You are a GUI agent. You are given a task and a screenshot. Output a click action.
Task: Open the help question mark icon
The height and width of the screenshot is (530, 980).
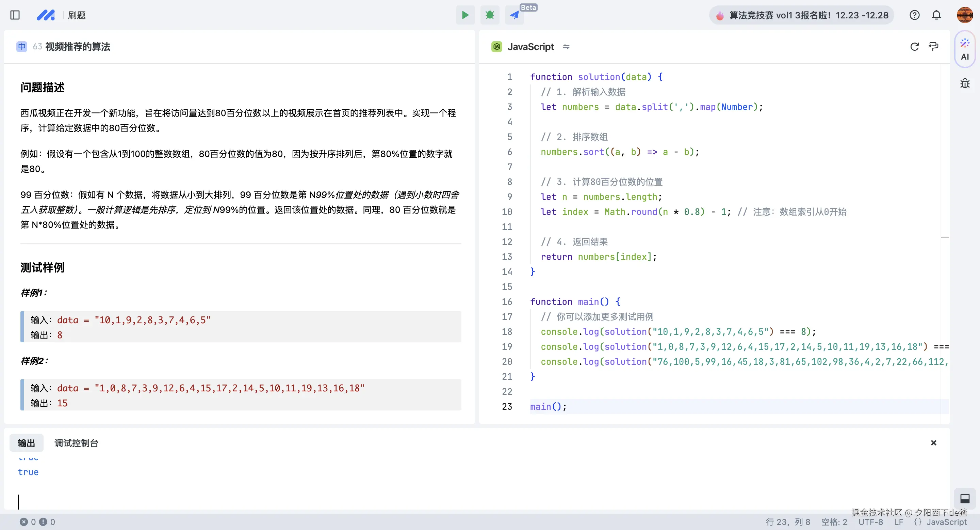click(x=914, y=15)
